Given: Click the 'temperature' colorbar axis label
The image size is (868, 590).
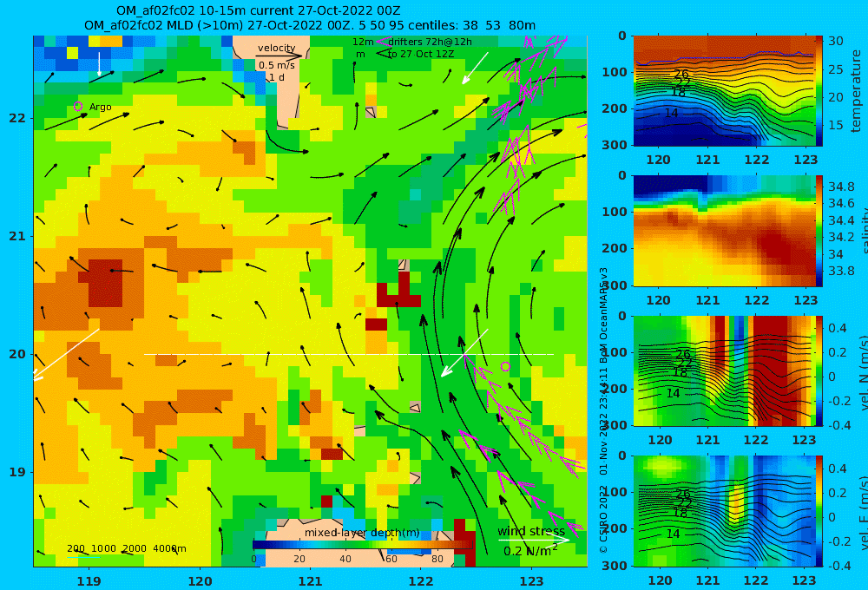Looking at the screenshot, I should click(856, 91).
